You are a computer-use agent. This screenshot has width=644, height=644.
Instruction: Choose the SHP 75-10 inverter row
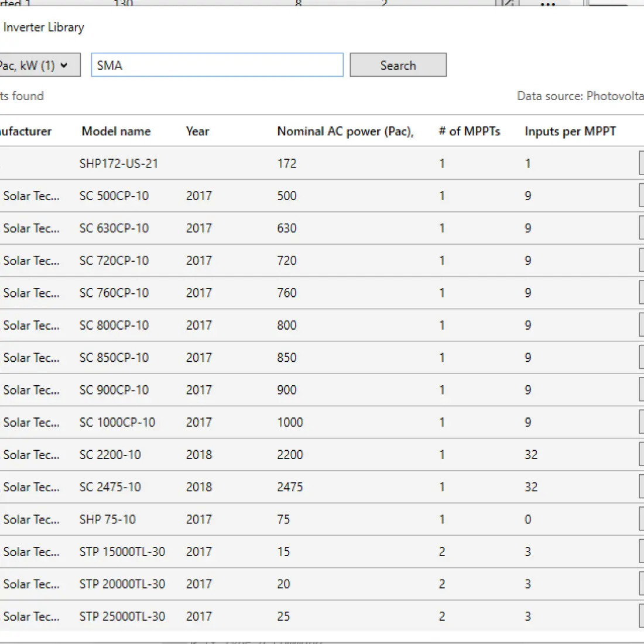coord(107,519)
